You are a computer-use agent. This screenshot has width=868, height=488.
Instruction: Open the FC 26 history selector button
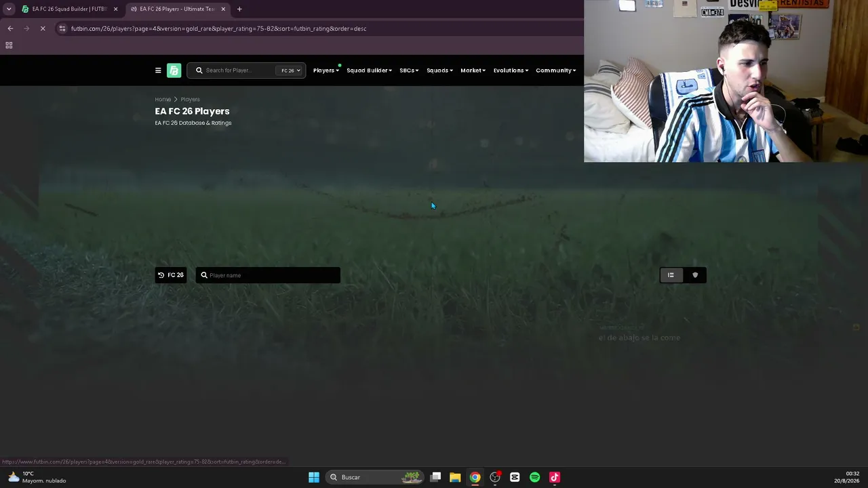171,275
